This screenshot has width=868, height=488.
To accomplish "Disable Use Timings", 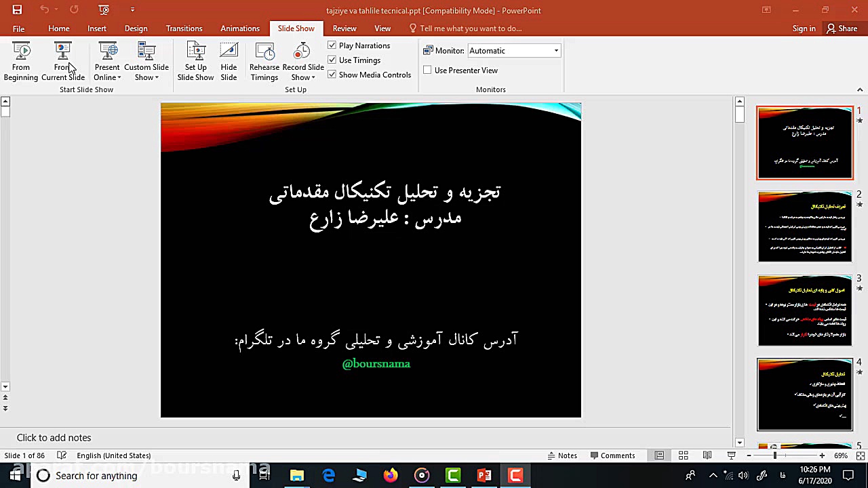I will point(332,60).
